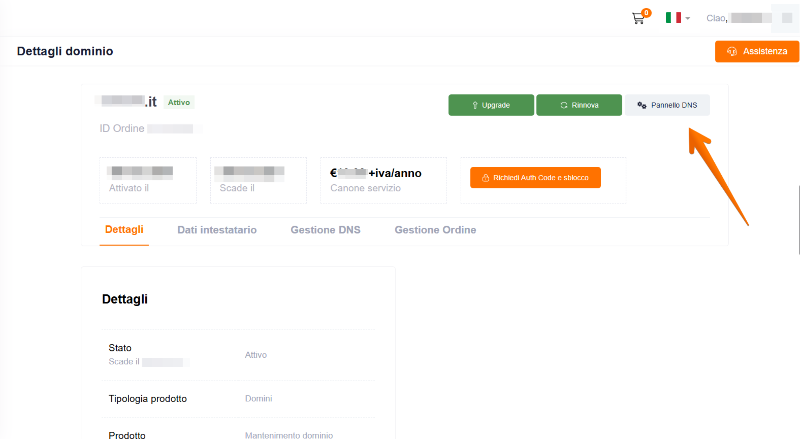This screenshot has height=439, width=800.
Task: Open the shopping cart icon
Action: coord(637,19)
